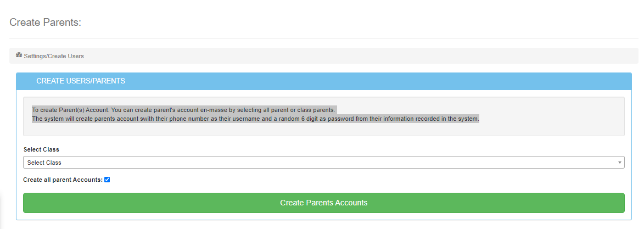The height and width of the screenshot is (229, 644).
Task: Click the 'Create all parent Accounts:' label
Action: tap(63, 180)
